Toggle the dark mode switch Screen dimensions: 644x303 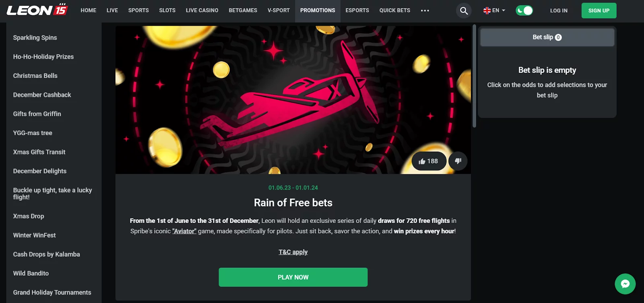524,10
